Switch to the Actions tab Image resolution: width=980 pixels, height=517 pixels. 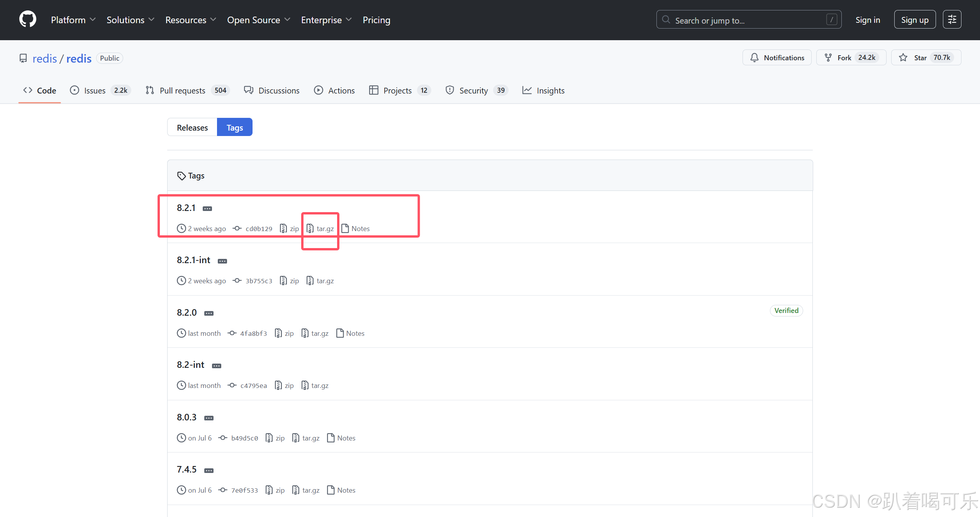pos(334,90)
